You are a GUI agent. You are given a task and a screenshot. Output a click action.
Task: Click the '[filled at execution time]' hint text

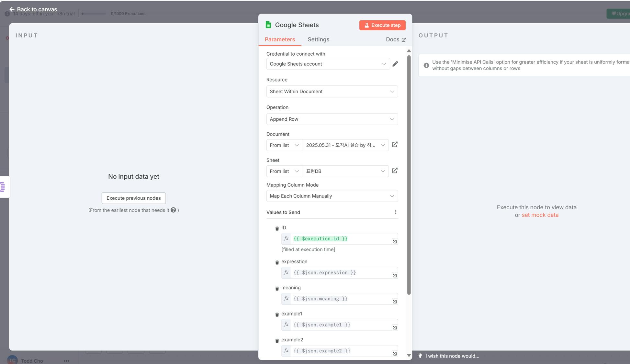(x=308, y=249)
